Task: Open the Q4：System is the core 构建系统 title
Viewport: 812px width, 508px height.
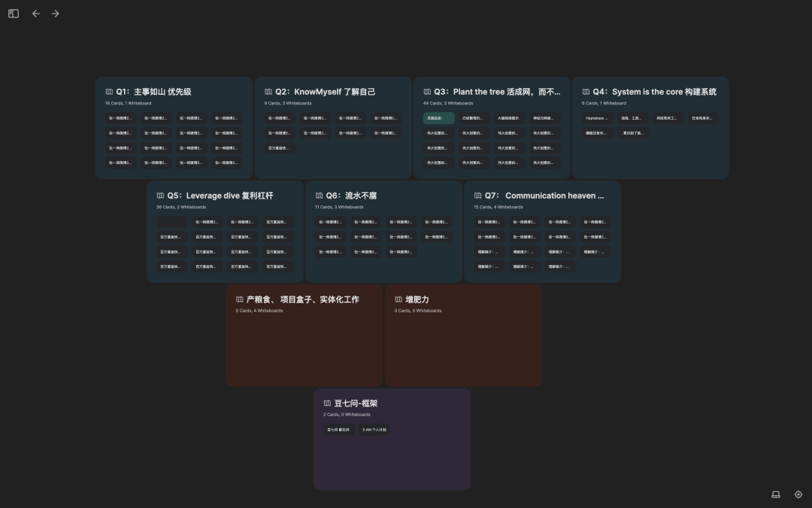Action: tap(655, 92)
